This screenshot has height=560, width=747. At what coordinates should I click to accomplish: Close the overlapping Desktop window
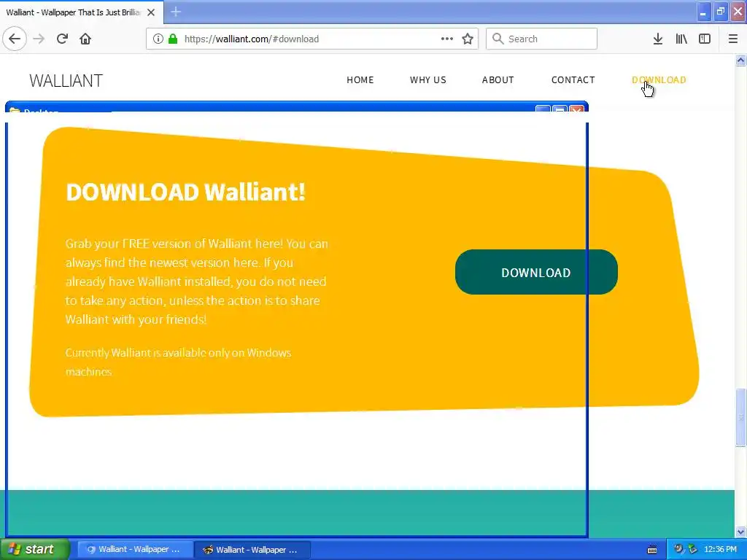click(x=577, y=109)
